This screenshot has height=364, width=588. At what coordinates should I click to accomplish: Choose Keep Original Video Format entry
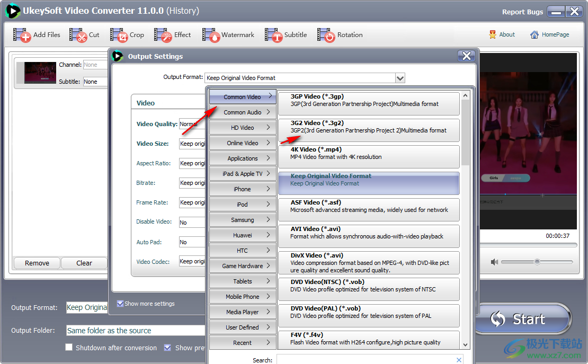[369, 183]
